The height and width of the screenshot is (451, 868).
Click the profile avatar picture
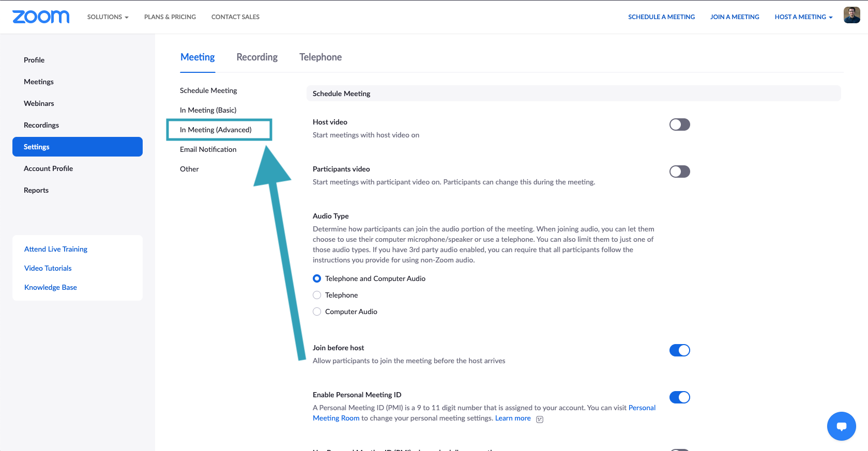[x=851, y=15]
